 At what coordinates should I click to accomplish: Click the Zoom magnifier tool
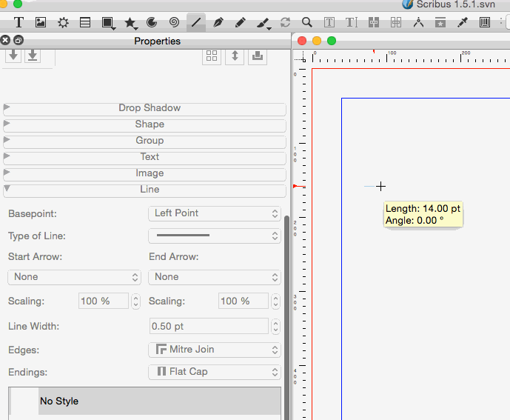[x=306, y=22]
